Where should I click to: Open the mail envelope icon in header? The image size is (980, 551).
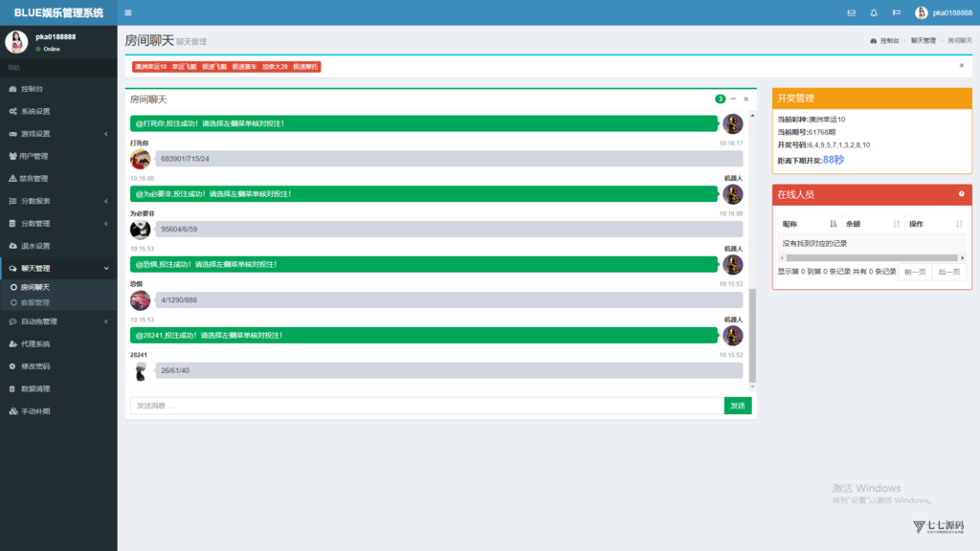(852, 12)
